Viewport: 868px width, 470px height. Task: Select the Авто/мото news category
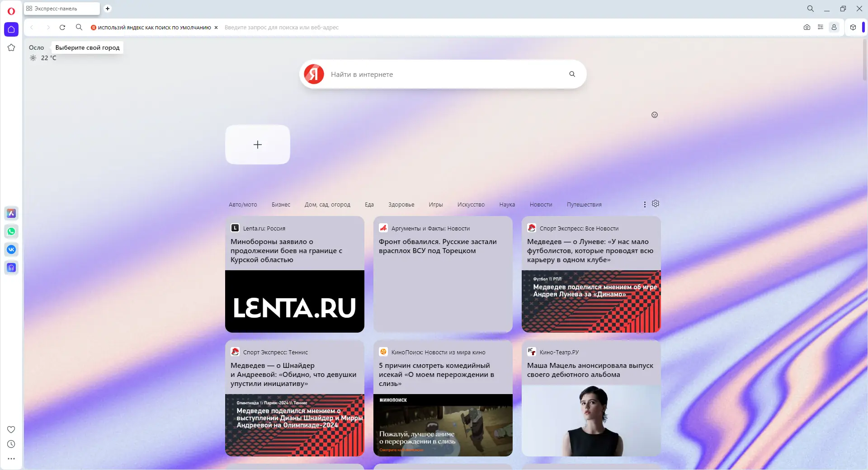[x=243, y=205]
